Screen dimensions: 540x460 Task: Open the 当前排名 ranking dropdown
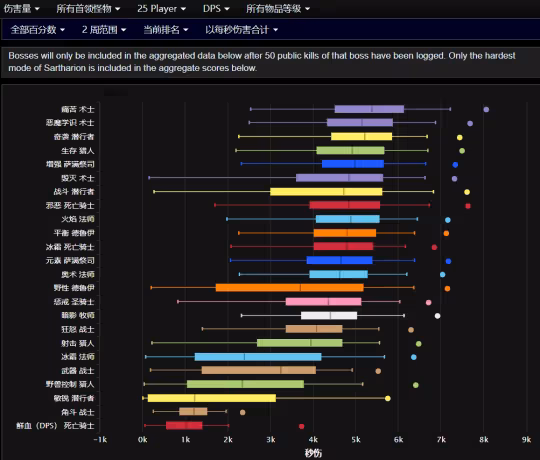[x=166, y=30]
